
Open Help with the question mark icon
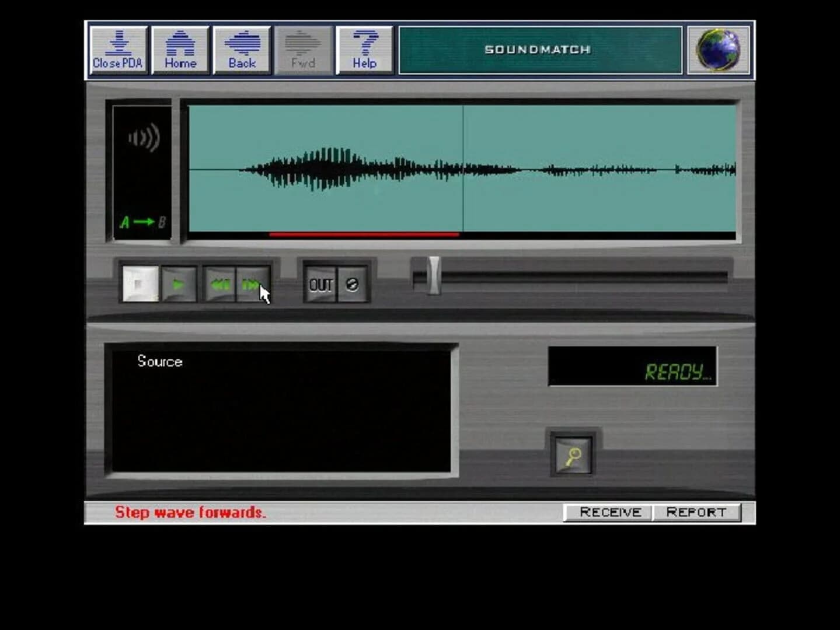point(363,50)
